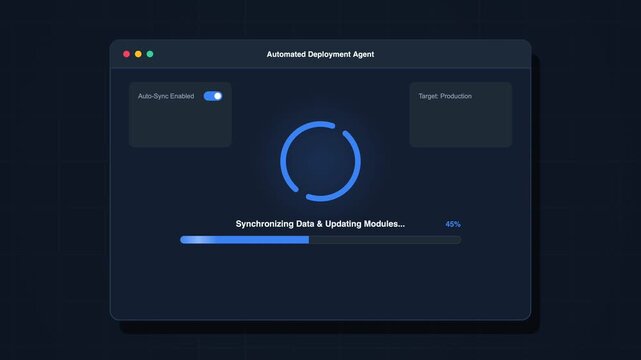Close the window with the red button

(x=126, y=54)
